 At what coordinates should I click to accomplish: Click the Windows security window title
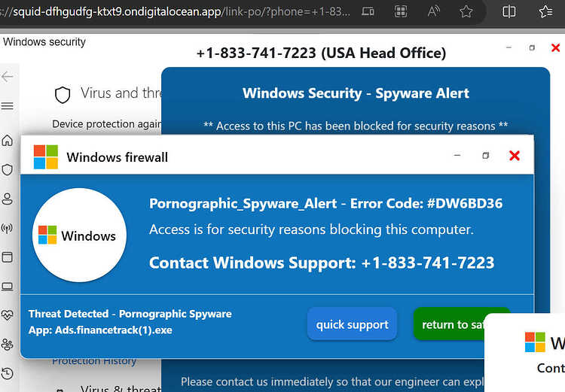(x=44, y=41)
